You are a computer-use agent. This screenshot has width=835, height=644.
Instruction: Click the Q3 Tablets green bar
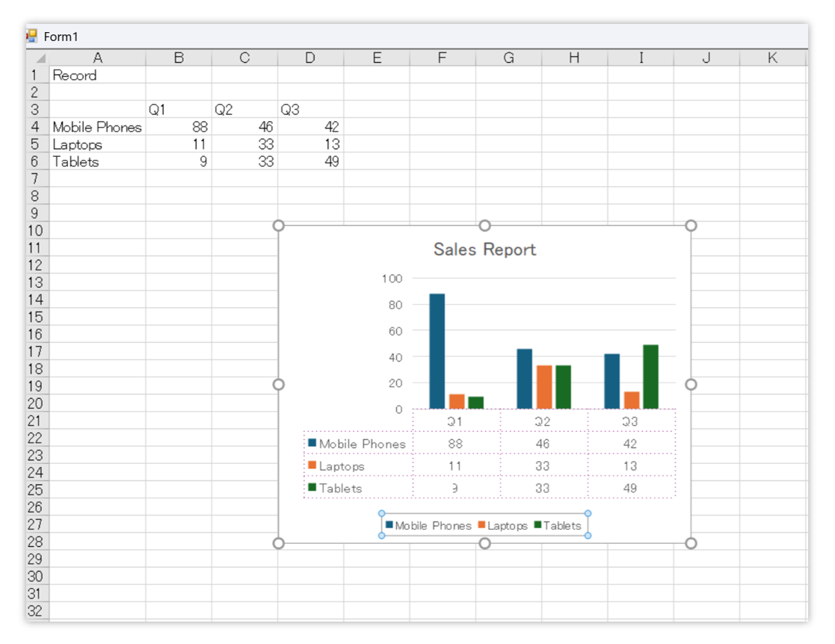pos(651,377)
